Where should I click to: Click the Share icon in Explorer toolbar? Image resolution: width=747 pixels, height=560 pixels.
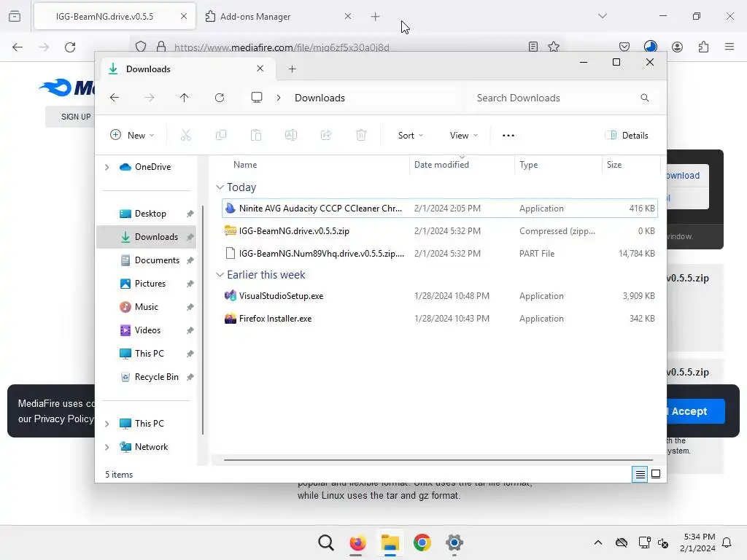[x=326, y=135]
